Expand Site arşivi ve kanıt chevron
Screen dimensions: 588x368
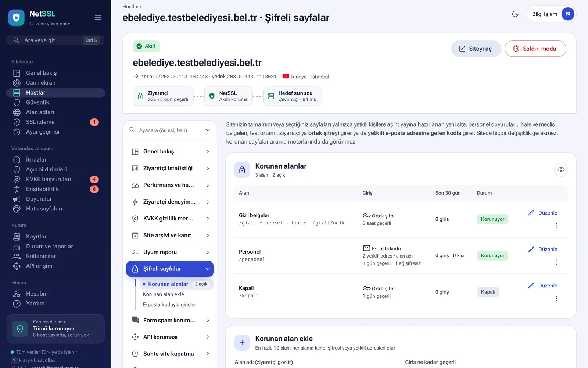tap(208, 236)
